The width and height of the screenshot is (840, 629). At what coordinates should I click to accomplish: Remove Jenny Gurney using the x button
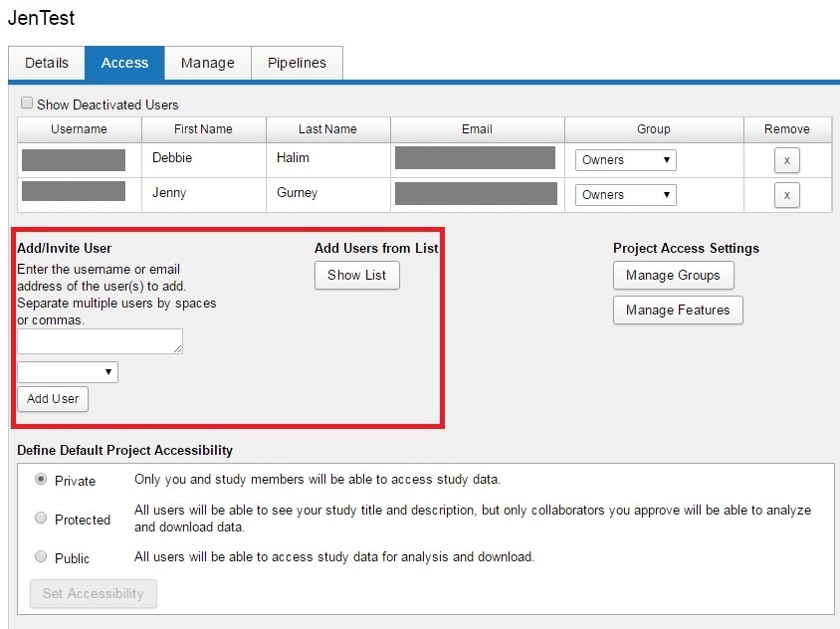click(x=786, y=195)
